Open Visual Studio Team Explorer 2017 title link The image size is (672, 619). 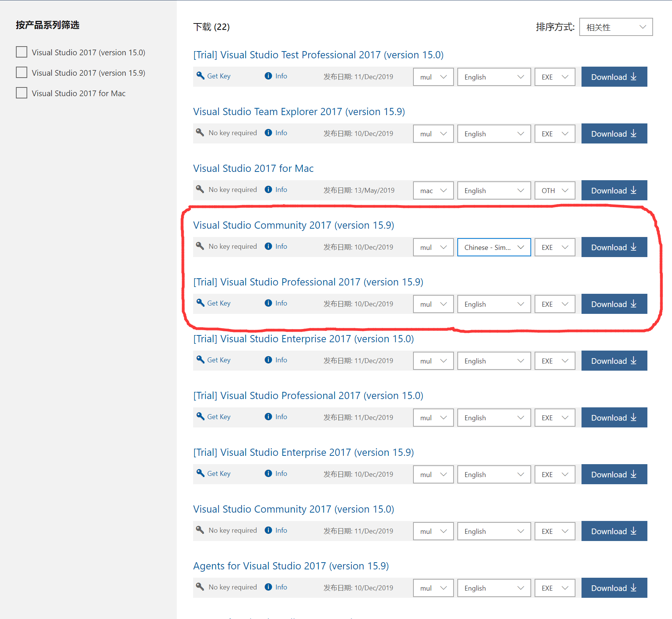[299, 112]
